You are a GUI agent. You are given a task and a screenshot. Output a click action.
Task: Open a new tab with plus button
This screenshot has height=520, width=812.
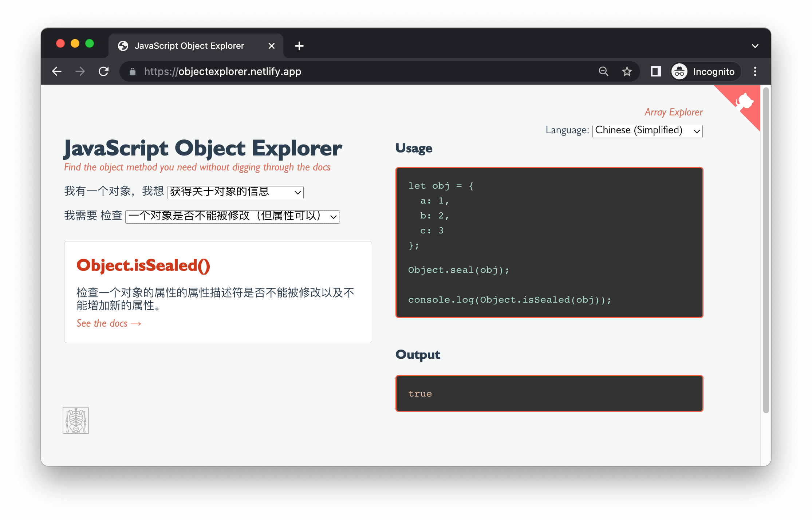click(299, 46)
